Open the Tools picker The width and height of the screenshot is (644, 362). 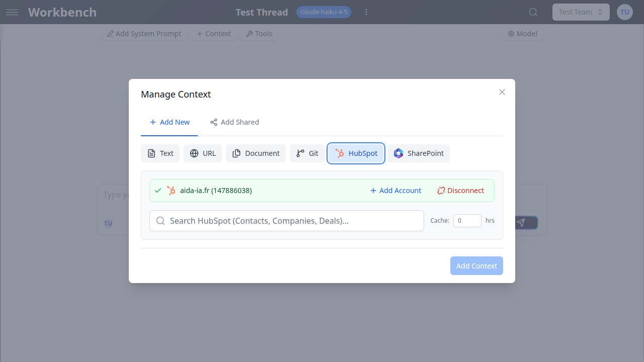259,34
